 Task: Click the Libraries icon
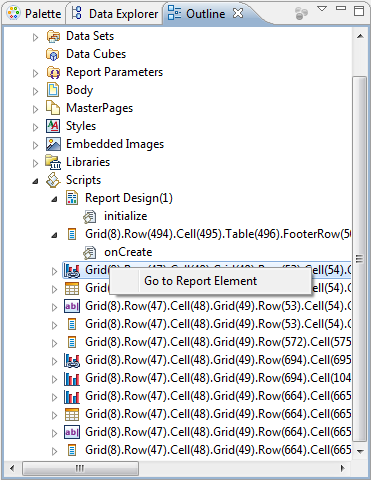(53, 162)
